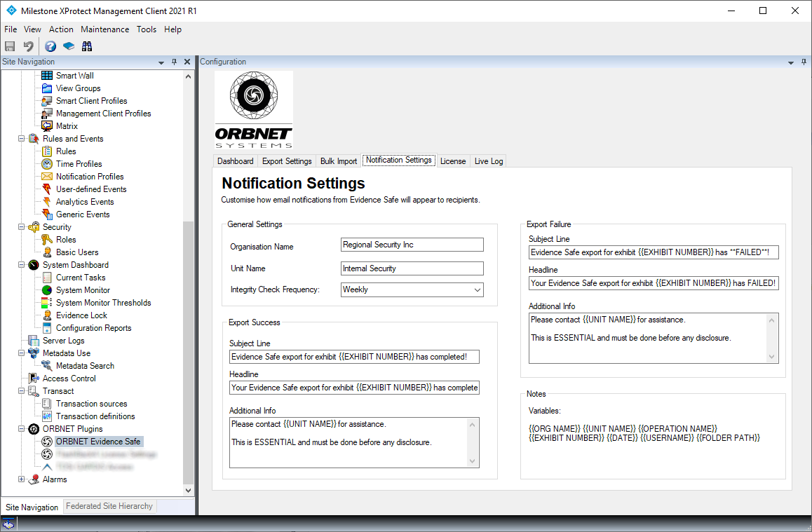The image size is (812, 532).
Task: Click the Export Failure Subject Line field
Action: 654,252
